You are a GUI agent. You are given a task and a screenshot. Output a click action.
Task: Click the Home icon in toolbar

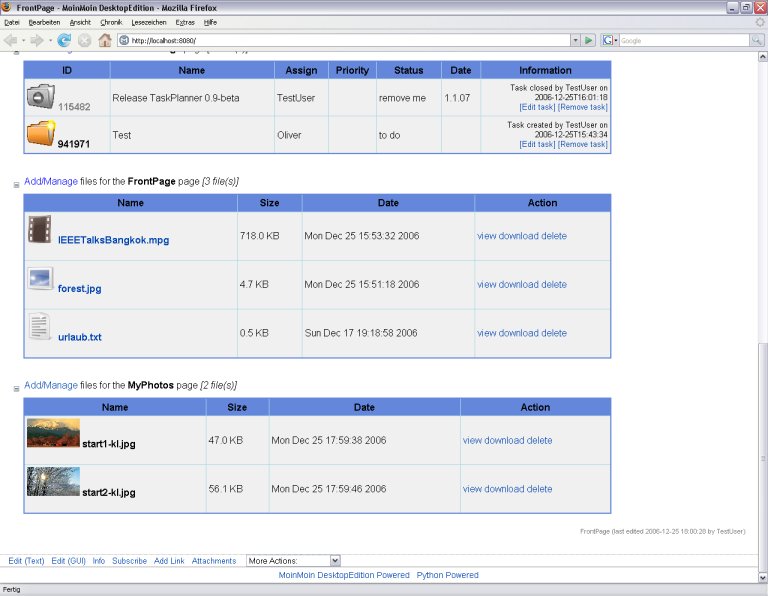[x=104, y=40]
